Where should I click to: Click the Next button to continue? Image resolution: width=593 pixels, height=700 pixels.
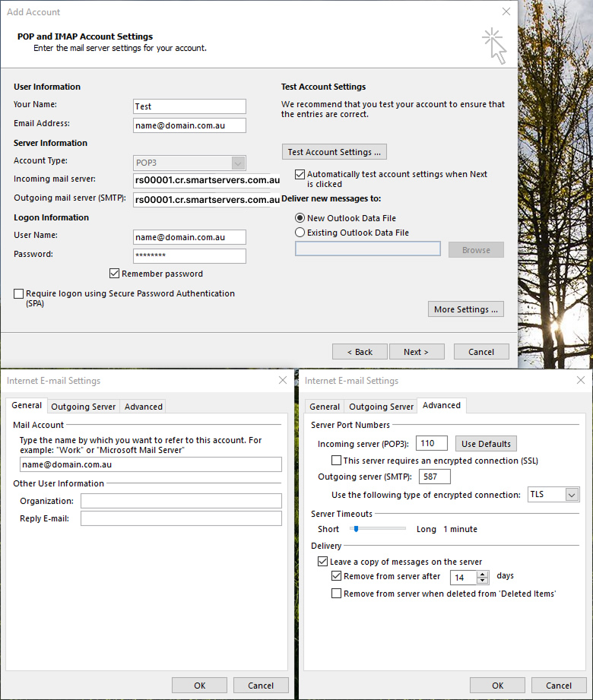tap(416, 352)
